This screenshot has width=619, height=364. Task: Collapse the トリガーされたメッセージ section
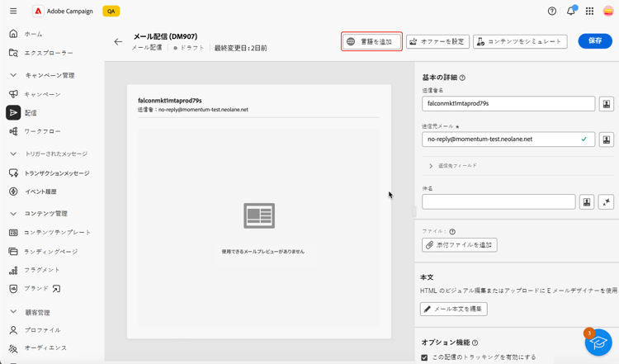click(x=13, y=154)
